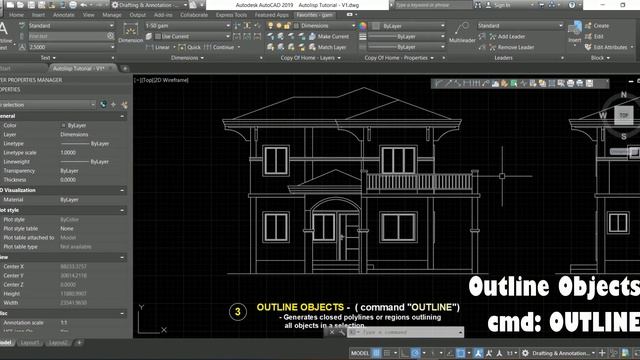Open the linetype ByLayer dropdown in ribbon
Image resolution: width=640 pixels, height=360 pixels.
click(x=407, y=47)
